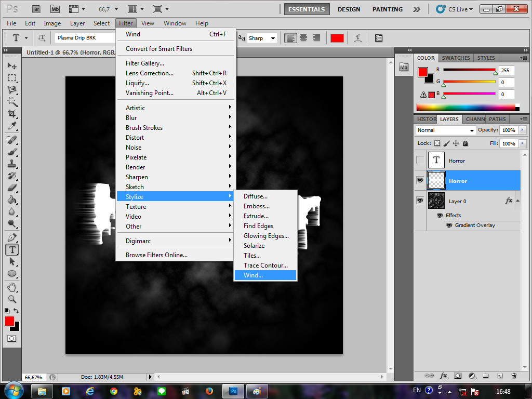This screenshot has height=399, width=532.
Task: Open the Opacity slider arrow
Action: click(523, 130)
